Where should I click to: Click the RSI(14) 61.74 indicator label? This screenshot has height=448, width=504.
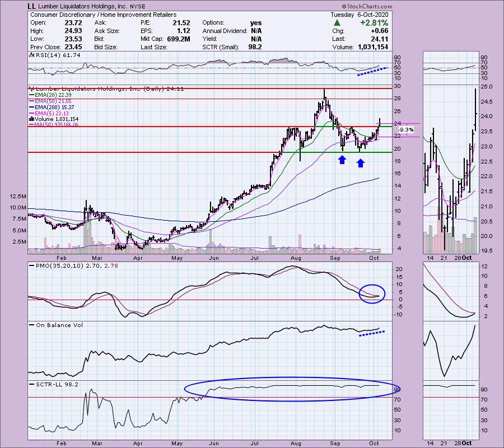coord(58,55)
